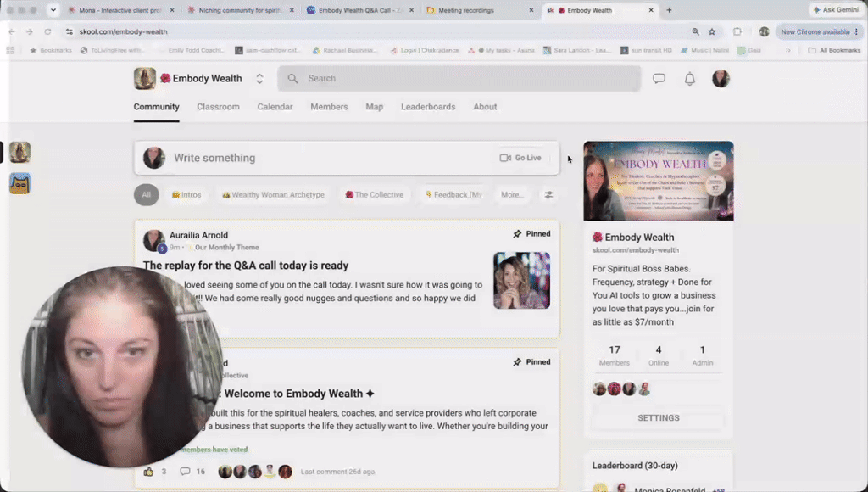Screen dimensions: 868x492
Task: Open the All Bookmarks folder
Action: 834,50
